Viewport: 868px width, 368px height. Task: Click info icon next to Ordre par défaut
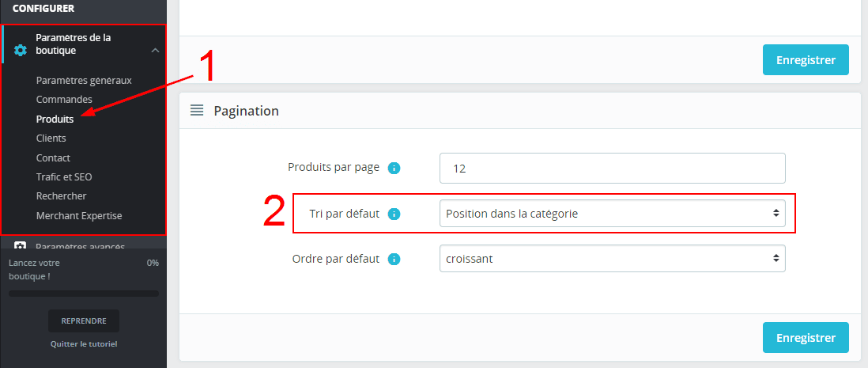tap(394, 259)
